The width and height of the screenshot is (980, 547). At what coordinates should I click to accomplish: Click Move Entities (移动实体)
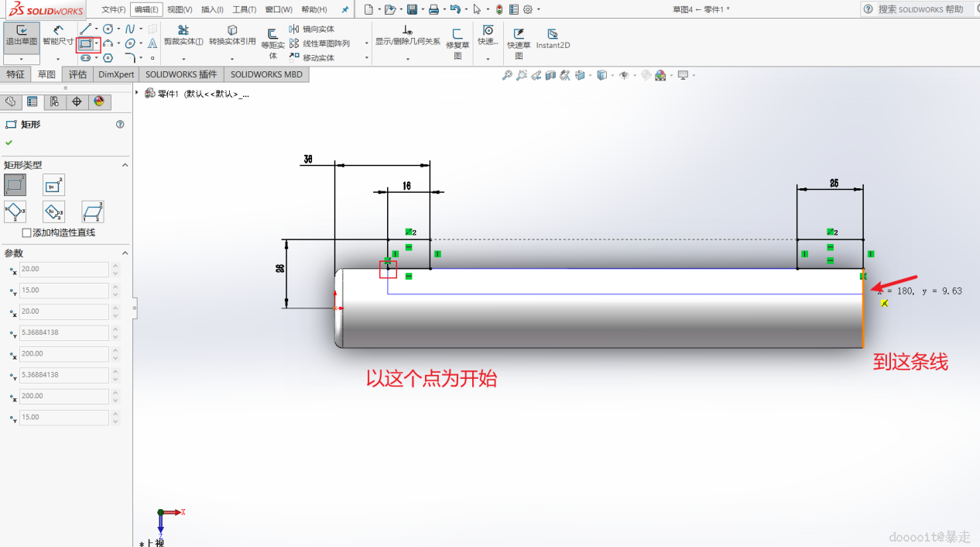click(x=312, y=58)
